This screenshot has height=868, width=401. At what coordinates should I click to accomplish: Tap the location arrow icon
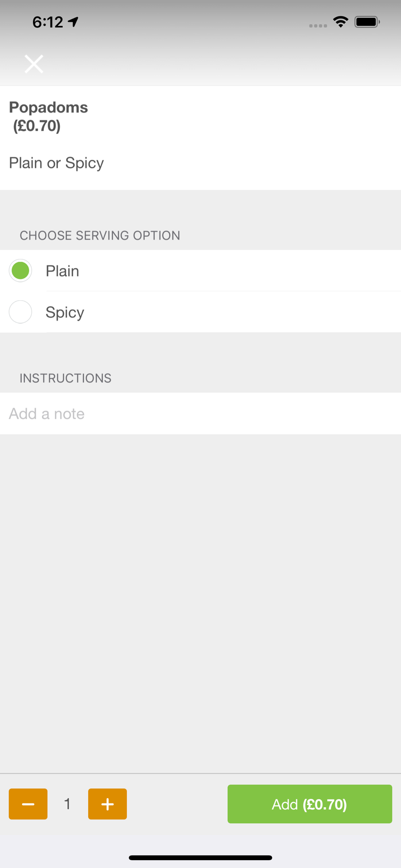73,22
